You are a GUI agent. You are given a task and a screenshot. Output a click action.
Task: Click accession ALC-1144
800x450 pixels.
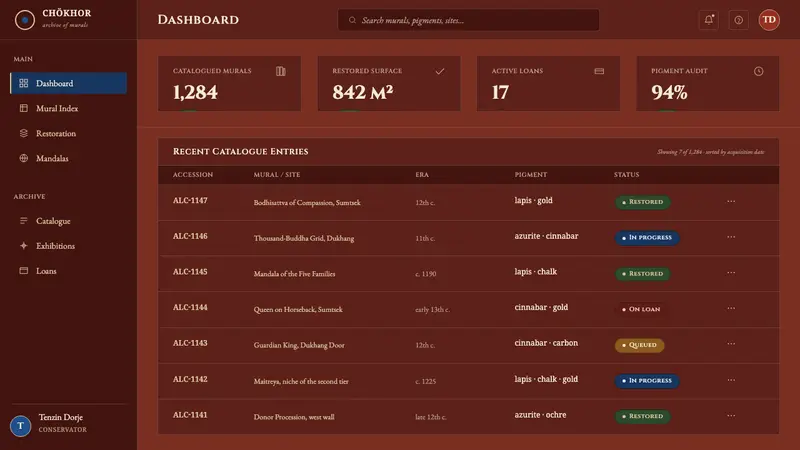click(190, 308)
